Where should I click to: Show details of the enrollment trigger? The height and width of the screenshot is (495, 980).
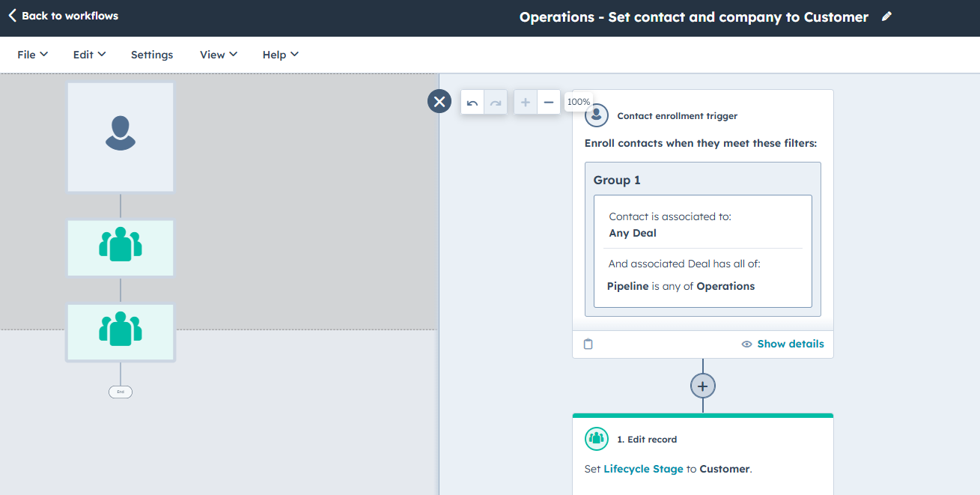(783, 344)
